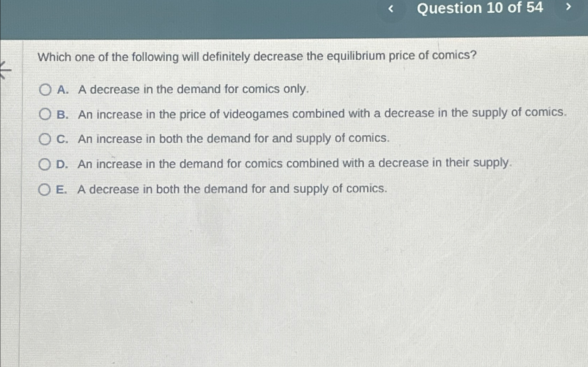
Task: Select answer A radio button
Action: (x=45, y=90)
